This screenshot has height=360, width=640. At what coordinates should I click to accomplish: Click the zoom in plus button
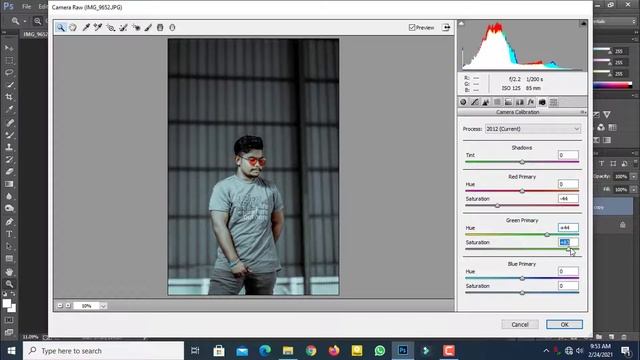(68, 306)
